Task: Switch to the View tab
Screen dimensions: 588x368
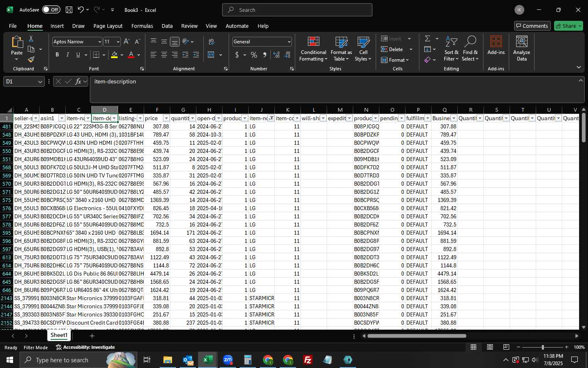Action: (x=211, y=26)
